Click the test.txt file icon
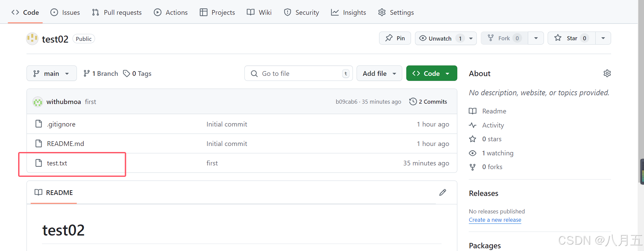 click(x=39, y=163)
